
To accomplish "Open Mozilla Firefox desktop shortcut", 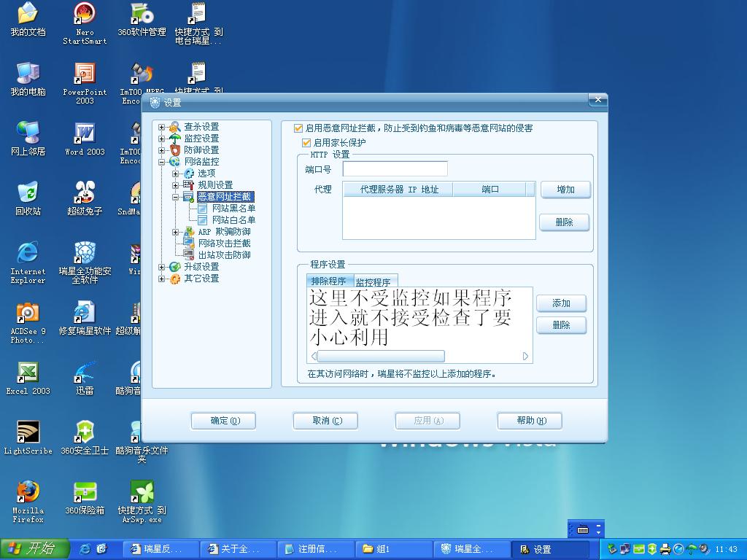I will (28, 492).
